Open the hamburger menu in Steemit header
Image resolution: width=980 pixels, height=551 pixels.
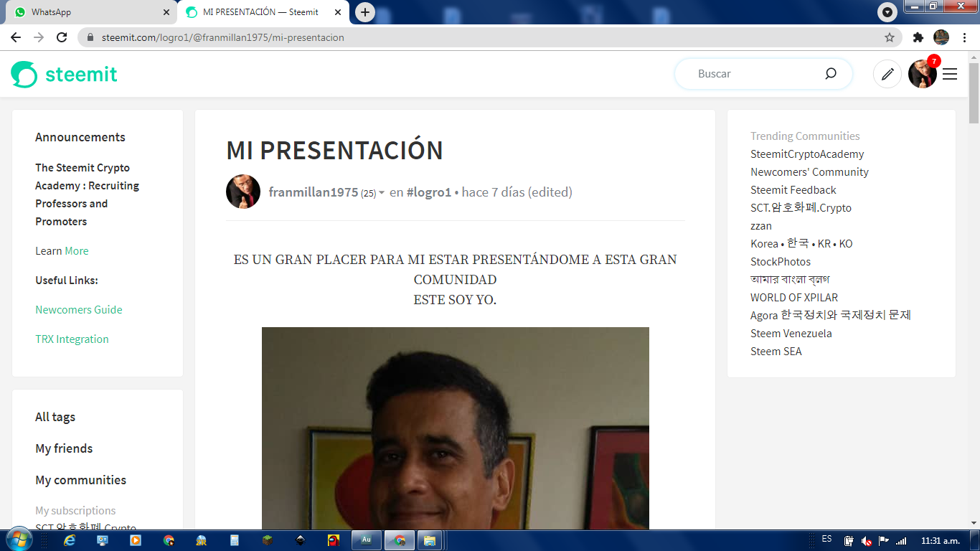click(x=950, y=74)
